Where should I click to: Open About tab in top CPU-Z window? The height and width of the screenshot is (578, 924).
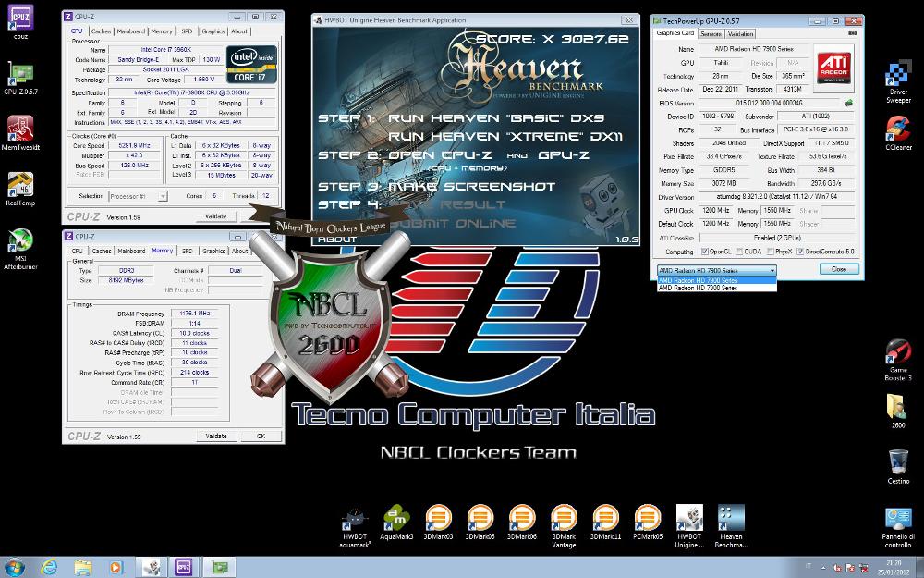click(239, 31)
